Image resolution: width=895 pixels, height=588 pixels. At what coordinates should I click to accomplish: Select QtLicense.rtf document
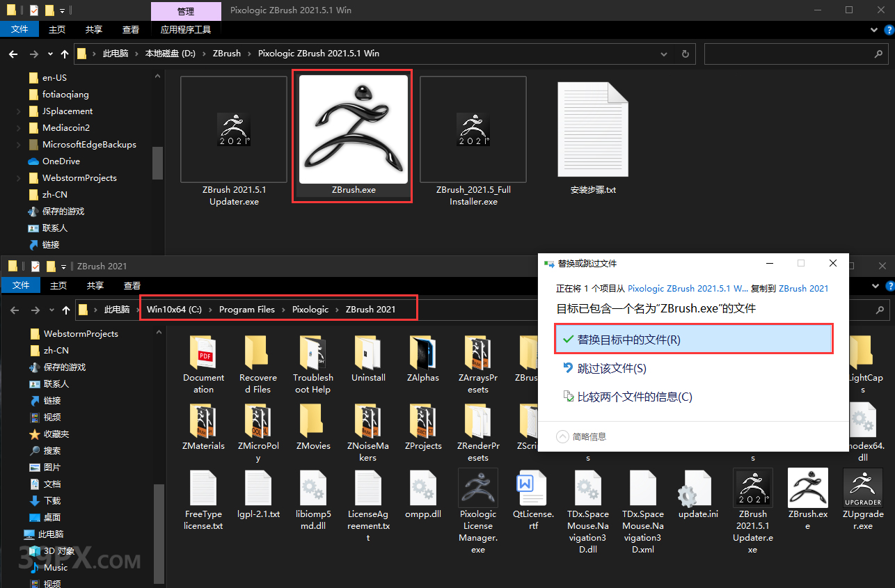(533, 500)
